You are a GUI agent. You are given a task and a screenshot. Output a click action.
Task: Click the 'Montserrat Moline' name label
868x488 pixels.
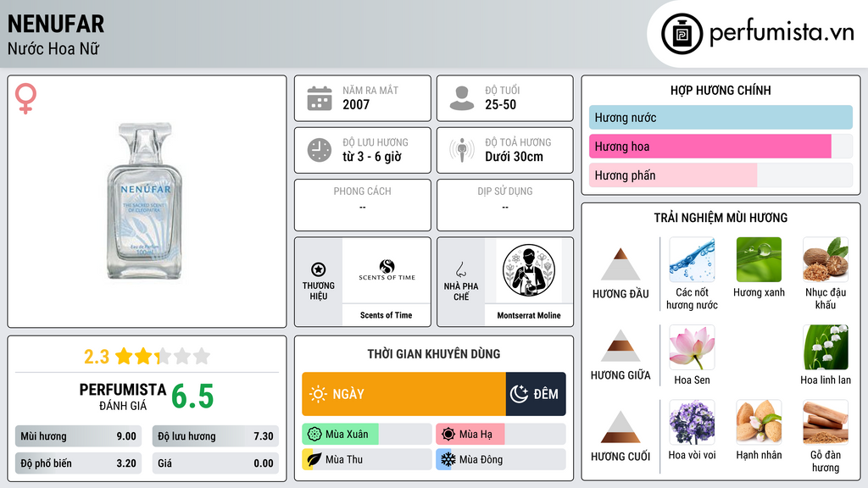[529, 315]
